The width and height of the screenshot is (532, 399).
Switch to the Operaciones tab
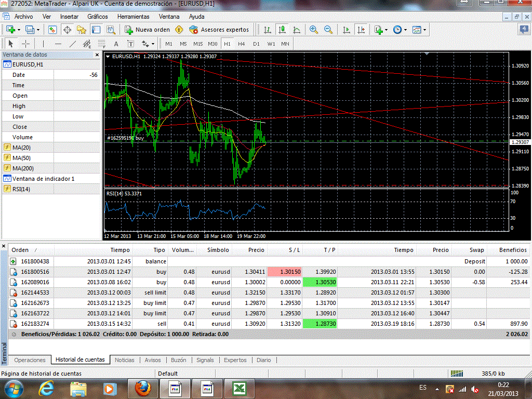coord(30,360)
